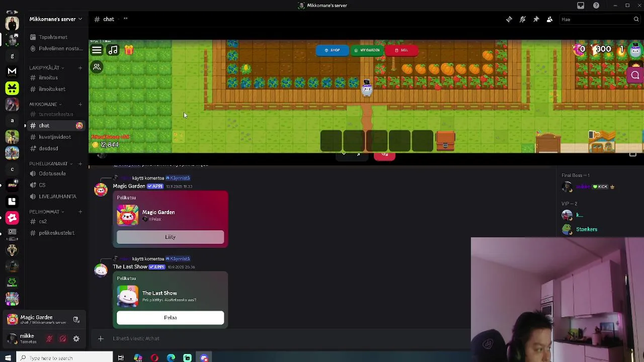Open the M Digital server icon

click(x=12, y=71)
